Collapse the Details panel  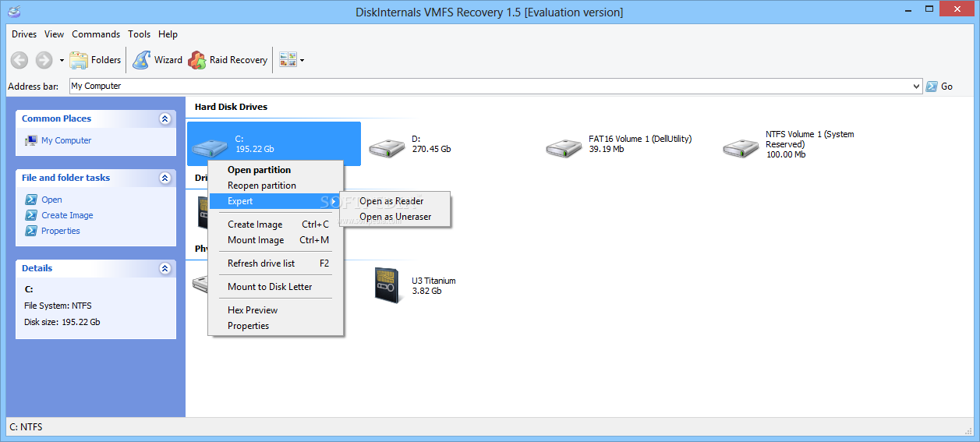coord(165,268)
